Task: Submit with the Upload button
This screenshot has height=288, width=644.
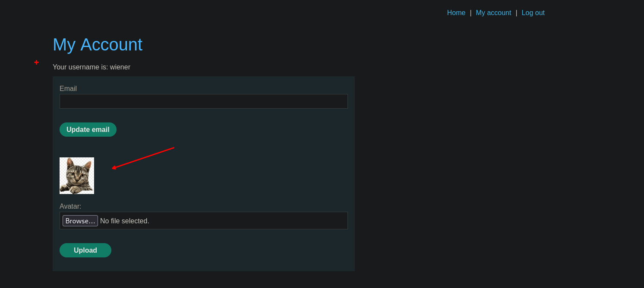Action: click(x=85, y=250)
